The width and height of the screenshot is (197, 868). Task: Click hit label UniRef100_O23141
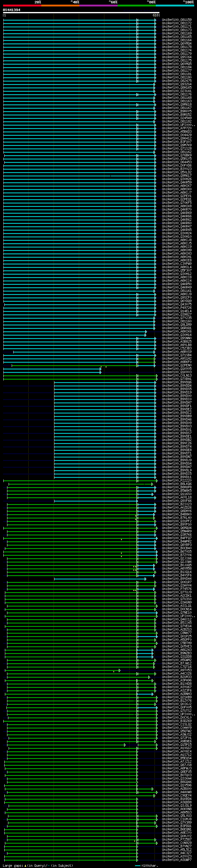coord(177,91)
